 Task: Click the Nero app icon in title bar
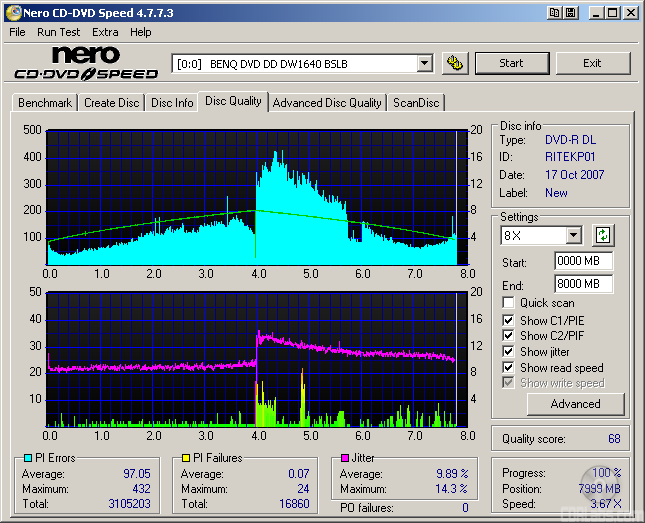coord(13,13)
